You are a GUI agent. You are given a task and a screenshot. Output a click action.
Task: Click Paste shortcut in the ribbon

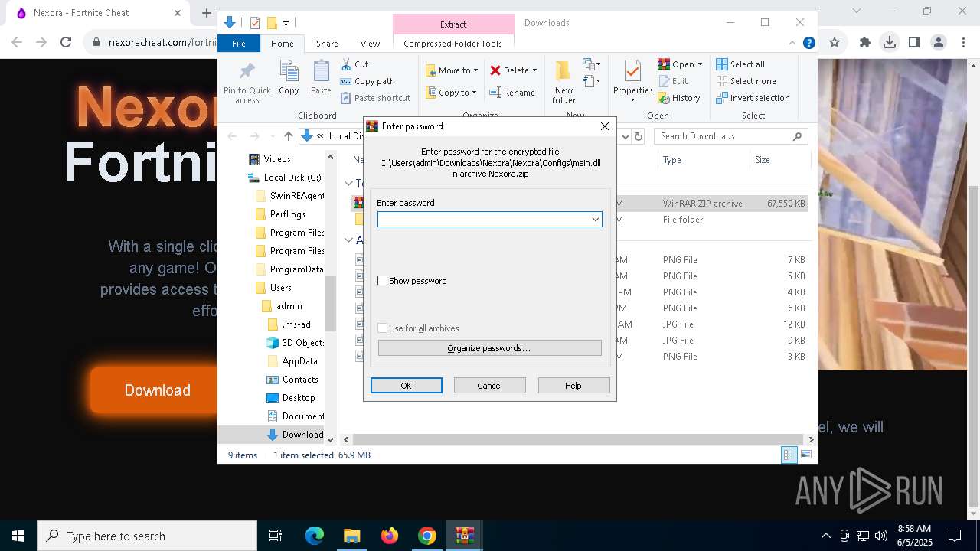tap(375, 98)
